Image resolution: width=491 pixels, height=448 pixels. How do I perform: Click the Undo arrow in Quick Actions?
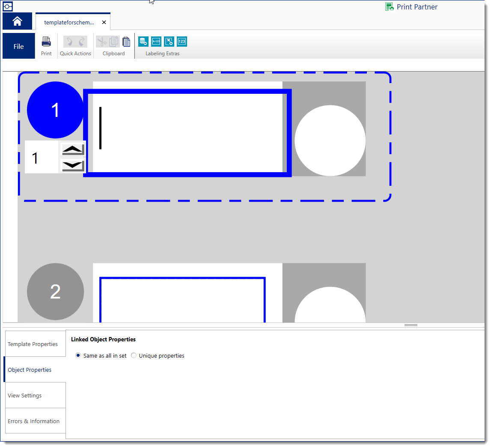(69, 42)
